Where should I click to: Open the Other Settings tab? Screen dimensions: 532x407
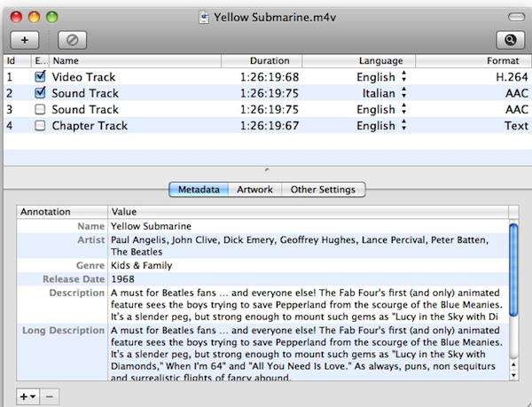pos(323,190)
